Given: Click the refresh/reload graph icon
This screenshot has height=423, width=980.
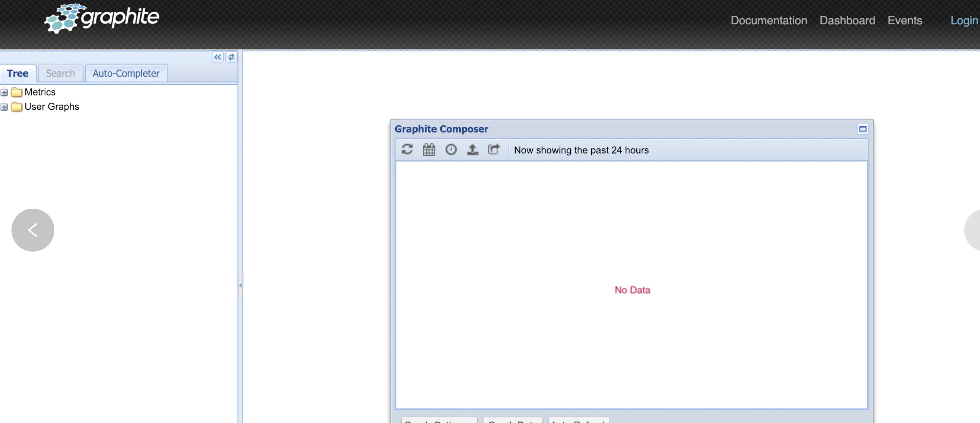Looking at the screenshot, I should point(407,150).
